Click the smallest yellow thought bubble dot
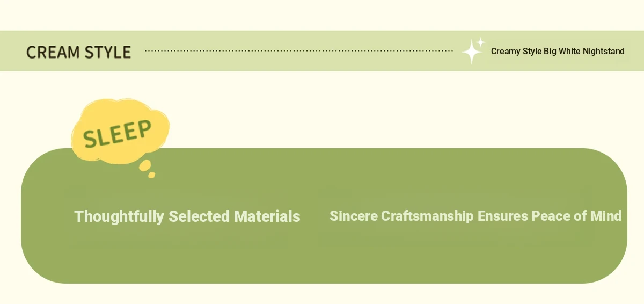644x304 pixels. [151, 175]
